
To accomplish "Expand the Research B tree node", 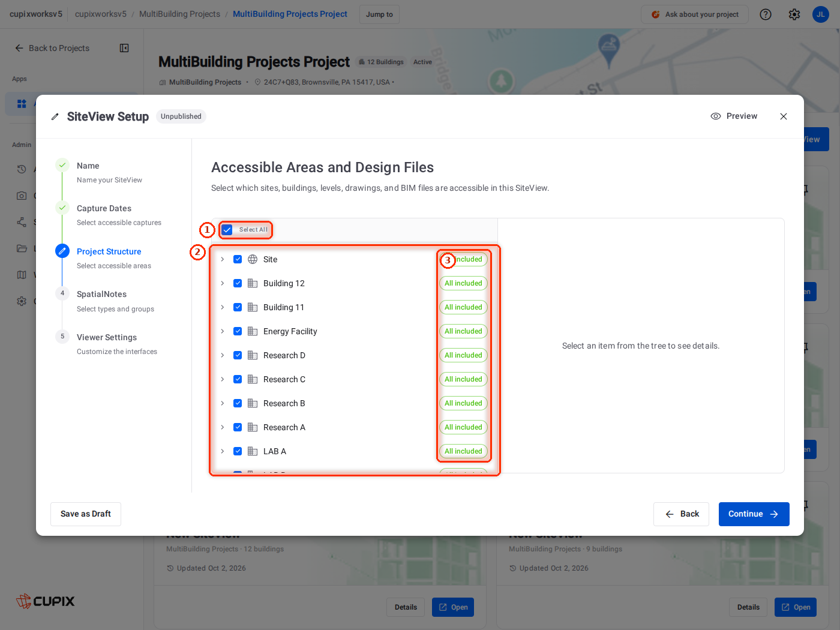I will coord(223,403).
